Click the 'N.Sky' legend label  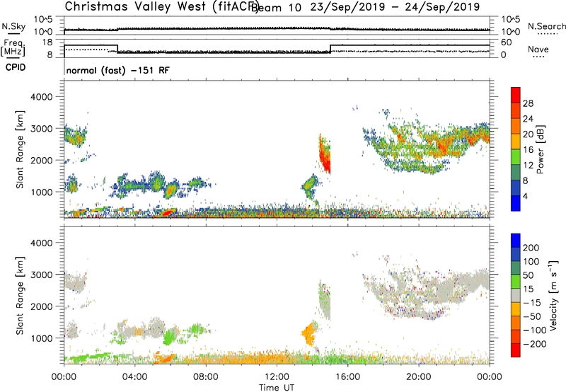[x=13, y=26]
